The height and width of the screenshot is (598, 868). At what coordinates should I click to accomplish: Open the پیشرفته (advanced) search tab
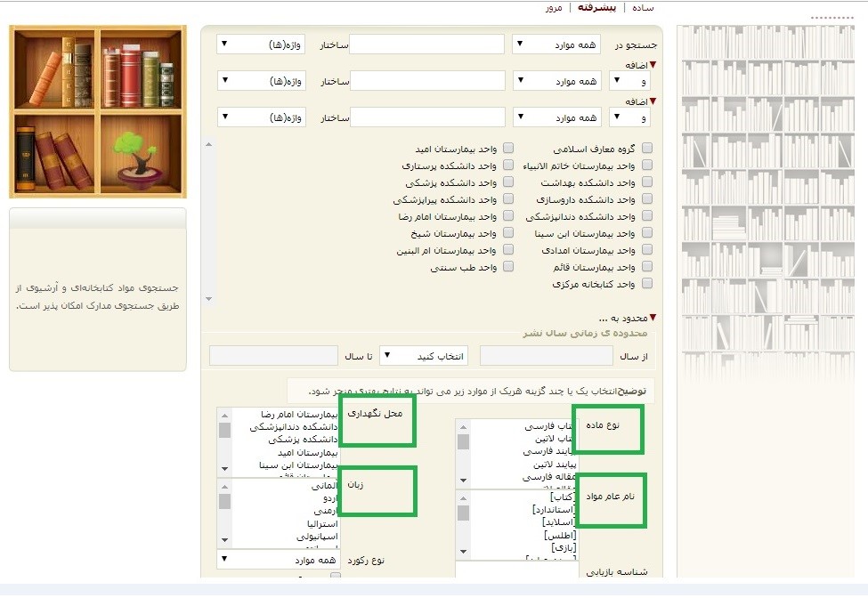(x=596, y=8)
